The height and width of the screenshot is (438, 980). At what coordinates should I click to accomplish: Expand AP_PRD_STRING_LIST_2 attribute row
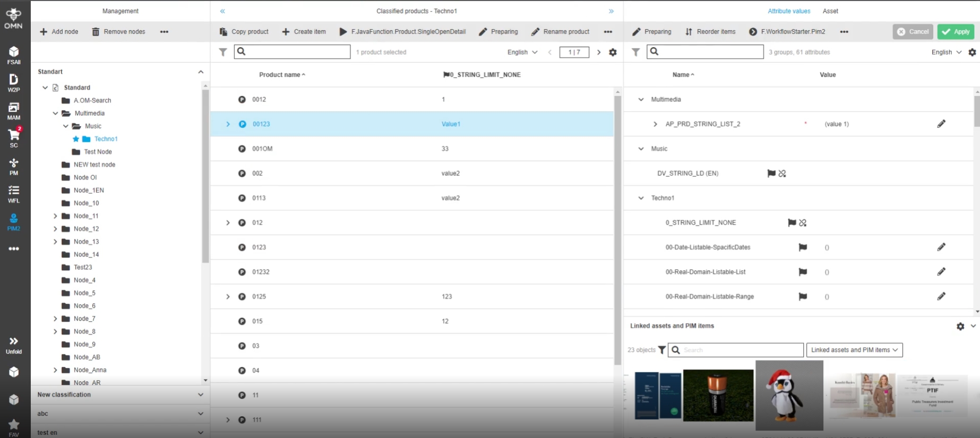655,124
